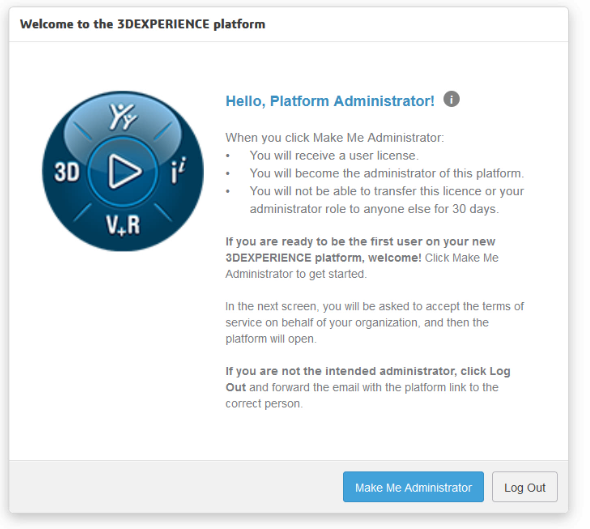Viewport: 590px width, 529px height.
Task: Click the 'If you are not the intended administrator' paragraph
Action: coord(368,387)
